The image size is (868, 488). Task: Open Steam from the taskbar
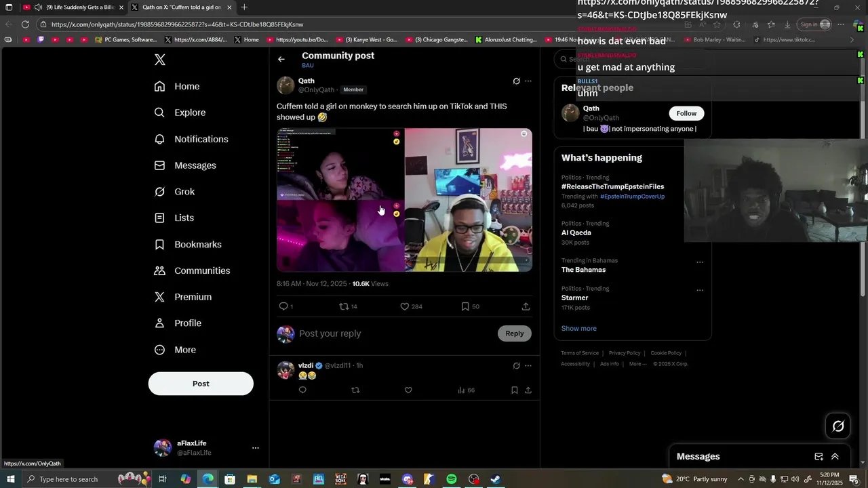pyautogui.click(x=496, y=479)
